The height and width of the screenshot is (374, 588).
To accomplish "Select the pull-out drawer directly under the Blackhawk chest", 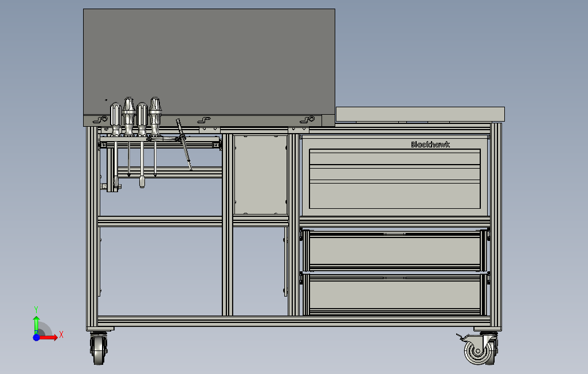I will click(x=395, y=251).
